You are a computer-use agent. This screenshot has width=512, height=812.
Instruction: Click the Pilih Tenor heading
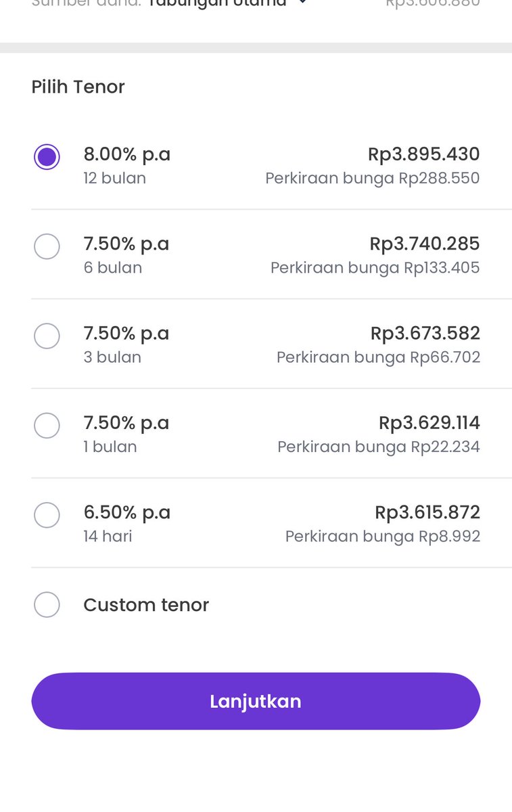point(78,87)
